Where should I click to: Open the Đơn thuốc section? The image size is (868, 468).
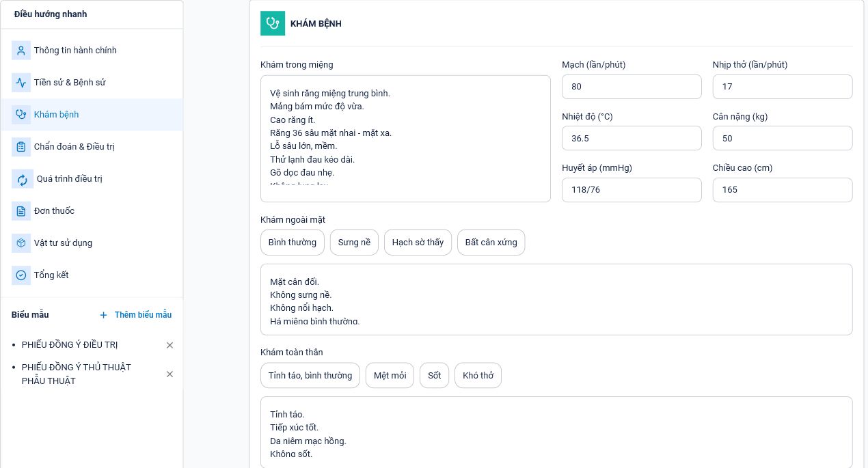coord(92,211)
